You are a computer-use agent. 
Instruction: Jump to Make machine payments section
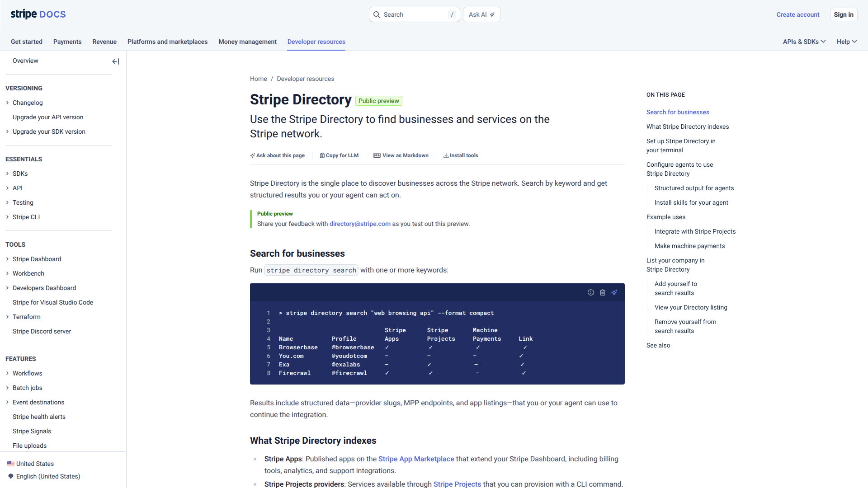[689, 246]
